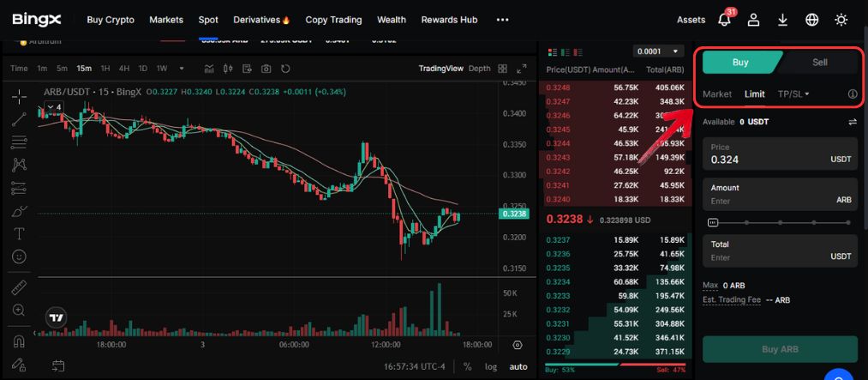Open the notifications bell
Viewport: 868px width, 380px height.
(x=724, y=20)
